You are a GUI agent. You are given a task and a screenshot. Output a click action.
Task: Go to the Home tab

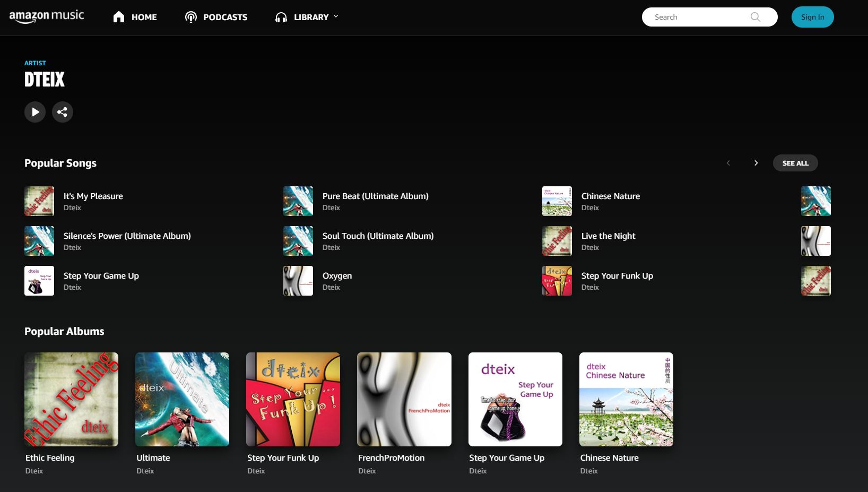135,17
